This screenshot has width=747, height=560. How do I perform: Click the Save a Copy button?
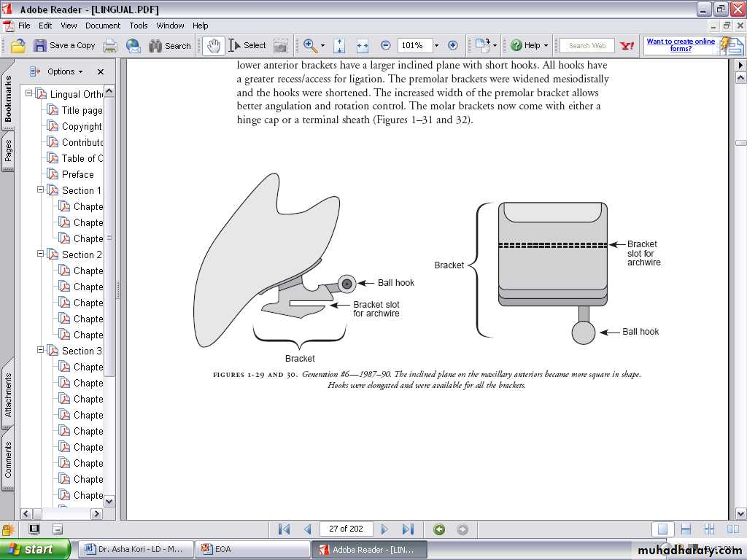[64, 46]
